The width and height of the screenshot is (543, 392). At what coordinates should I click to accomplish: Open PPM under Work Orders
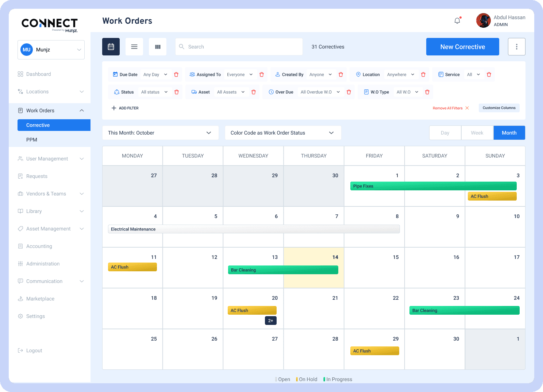pyautogui.click(x=32, y=140)
